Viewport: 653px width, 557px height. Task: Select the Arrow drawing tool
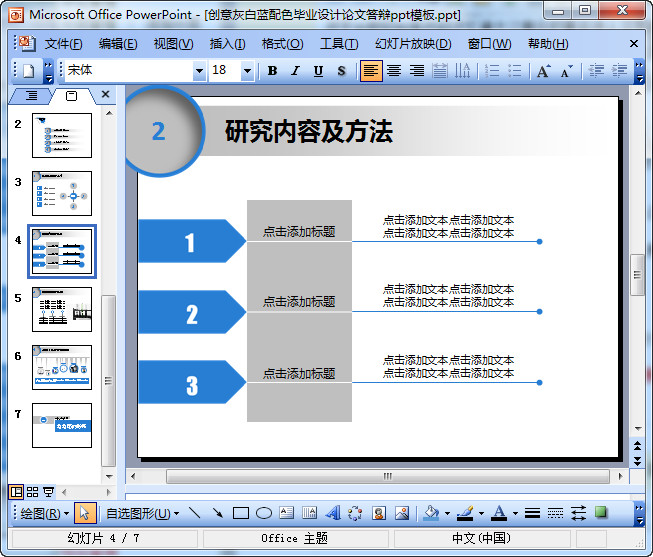[217, 513]
